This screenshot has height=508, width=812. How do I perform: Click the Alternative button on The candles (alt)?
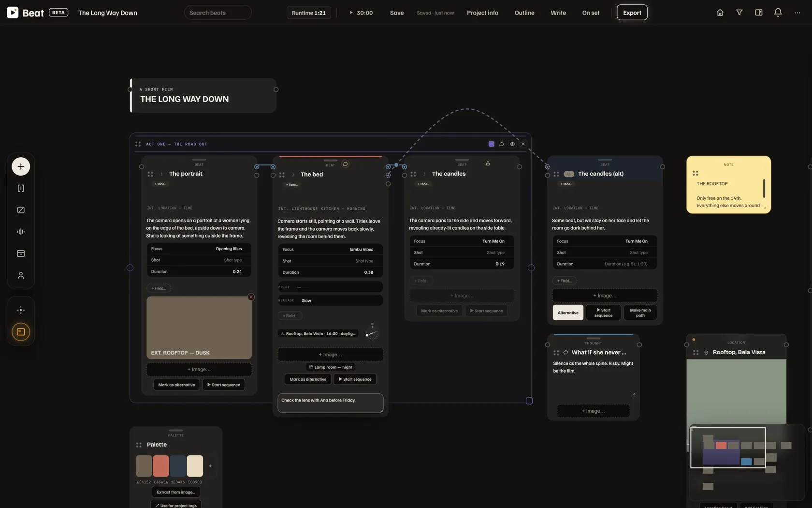[568, 313]
